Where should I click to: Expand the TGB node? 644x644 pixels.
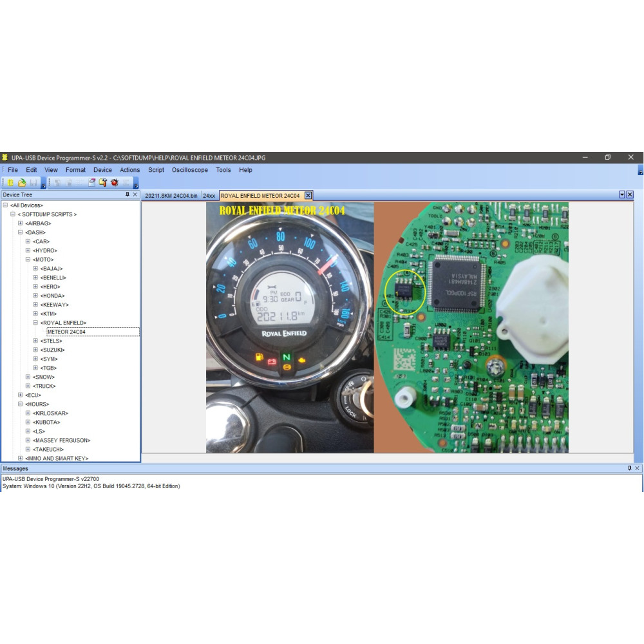coord(35,368)
